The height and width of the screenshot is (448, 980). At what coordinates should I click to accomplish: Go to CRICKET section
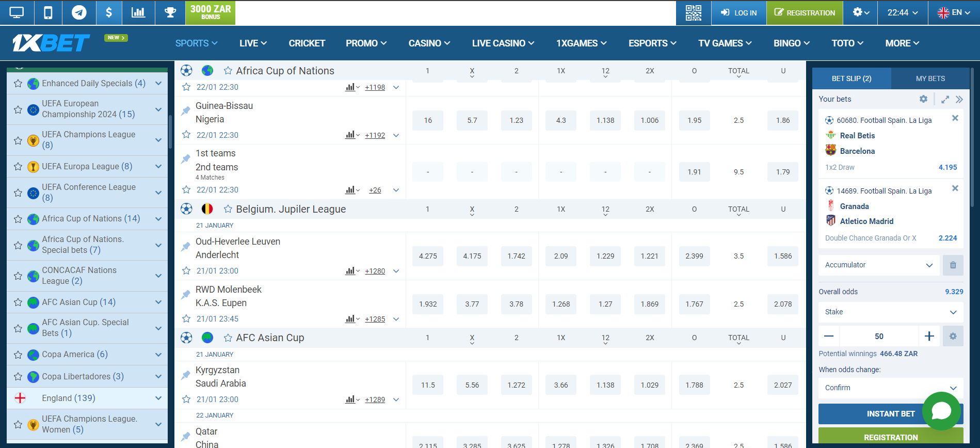pos(307,43)
